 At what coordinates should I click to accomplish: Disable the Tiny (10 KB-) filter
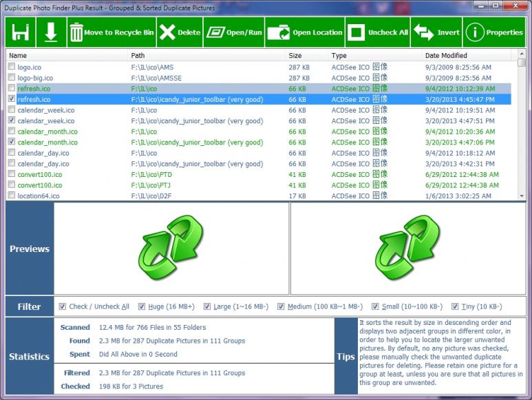point(454,306)
